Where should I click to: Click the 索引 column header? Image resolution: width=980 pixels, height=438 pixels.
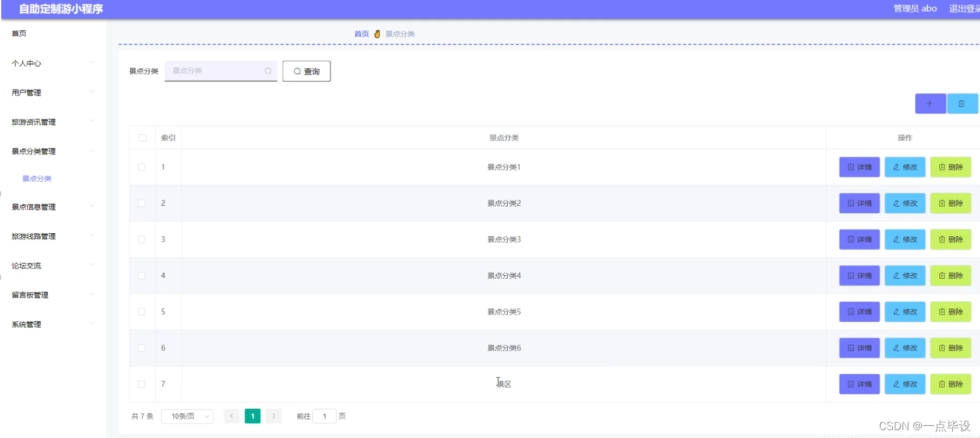(x=168, y=138)
